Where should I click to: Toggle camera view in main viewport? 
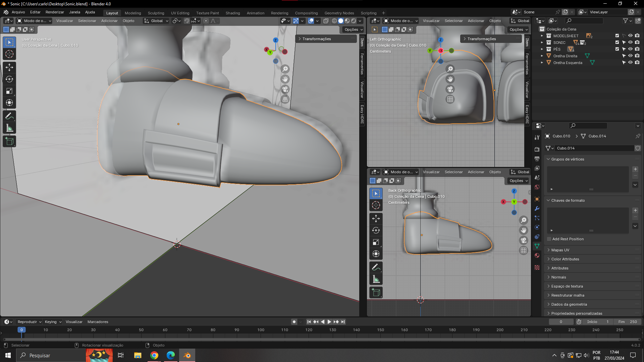(x=285, y=89)
